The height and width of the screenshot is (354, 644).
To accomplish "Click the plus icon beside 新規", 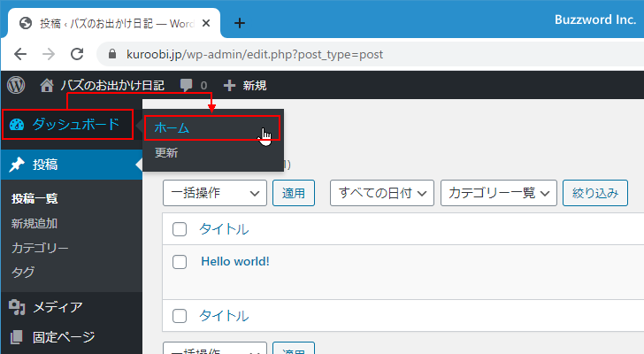I will pos(229,86).
